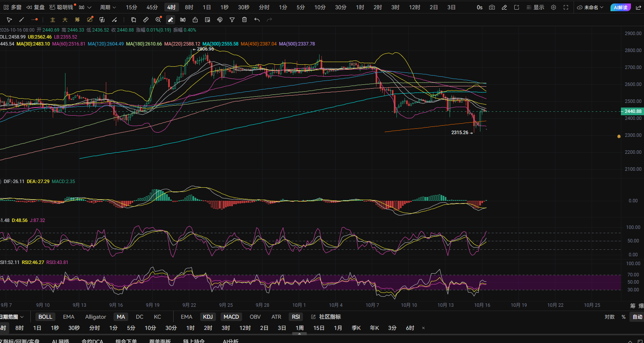Click the trash delete drawings icon
644x343 pixels.
pos(244,20)
